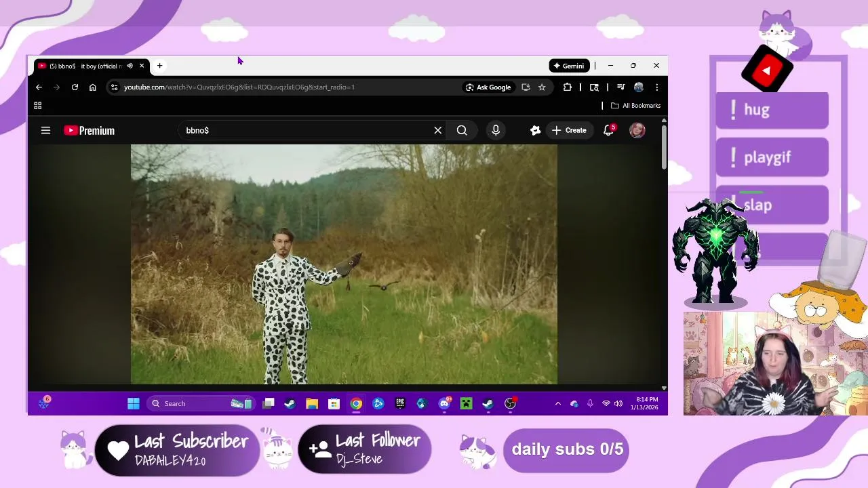
Task: View site information for youtube.com
Action: click(114, 87)
